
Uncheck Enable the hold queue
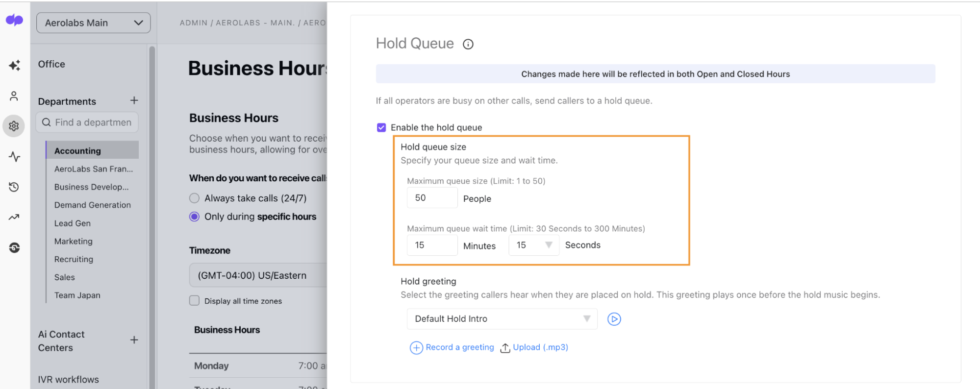pyautogui.click(x=381, y=127)
